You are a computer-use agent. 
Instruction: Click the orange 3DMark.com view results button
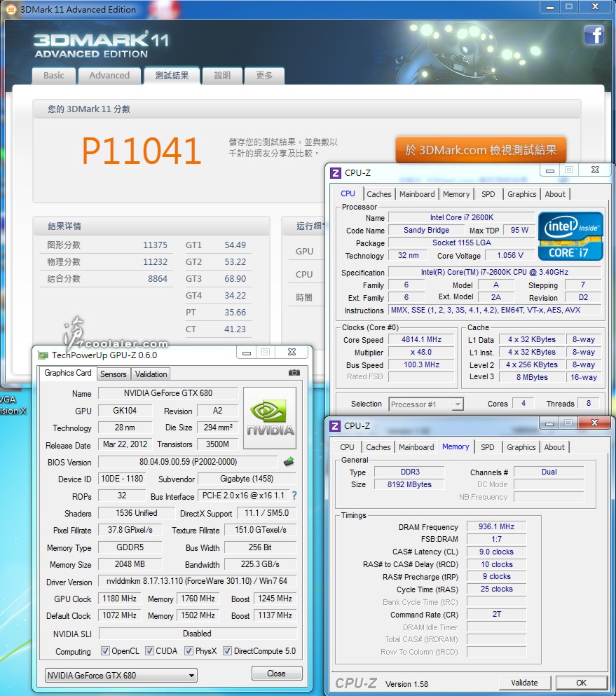[x=481, y=150]
